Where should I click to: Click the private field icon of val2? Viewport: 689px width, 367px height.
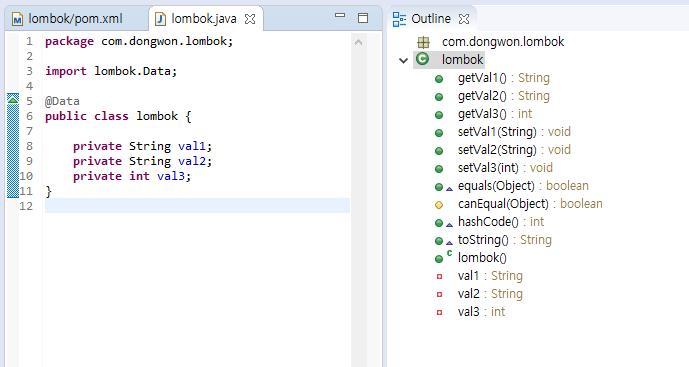(439, 295)
